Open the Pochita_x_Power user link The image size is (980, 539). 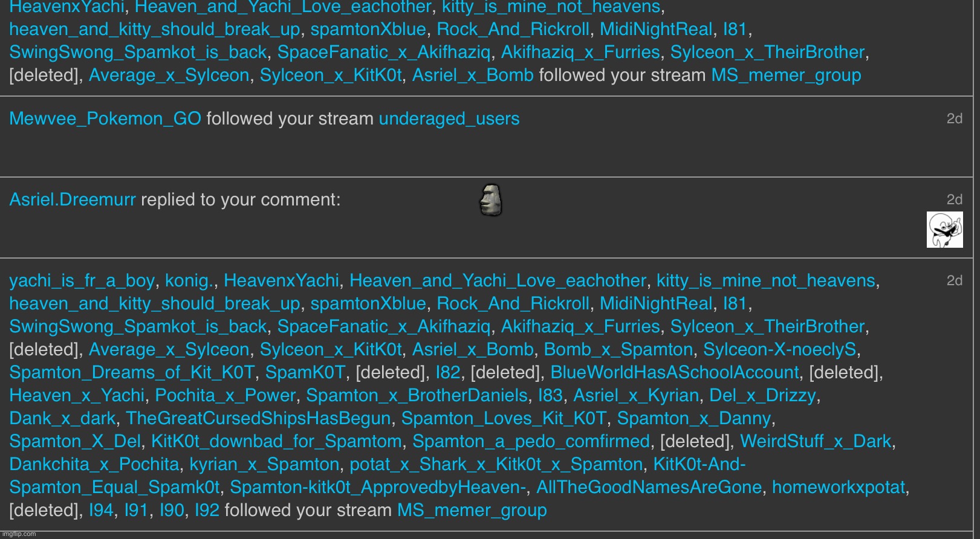click(x=225, y=395)
